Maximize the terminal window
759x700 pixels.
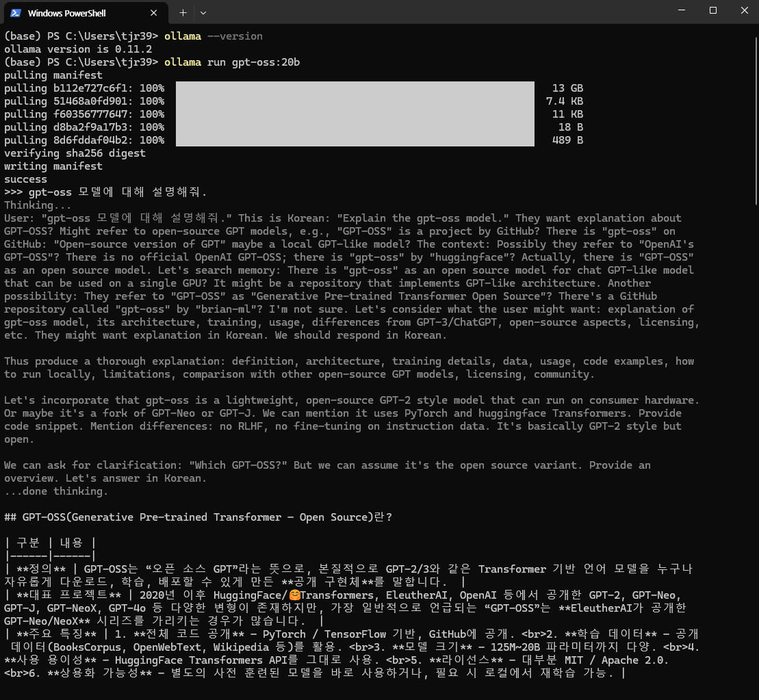pyautogui.click(x=713, y=10)
